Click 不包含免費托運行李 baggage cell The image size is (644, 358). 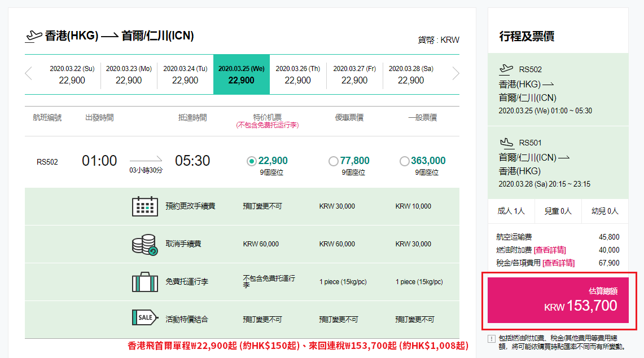click(x=269, y=281)
